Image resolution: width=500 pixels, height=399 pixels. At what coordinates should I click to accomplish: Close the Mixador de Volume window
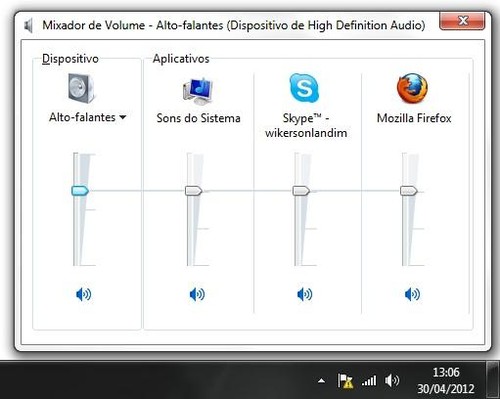pos(462,21)
